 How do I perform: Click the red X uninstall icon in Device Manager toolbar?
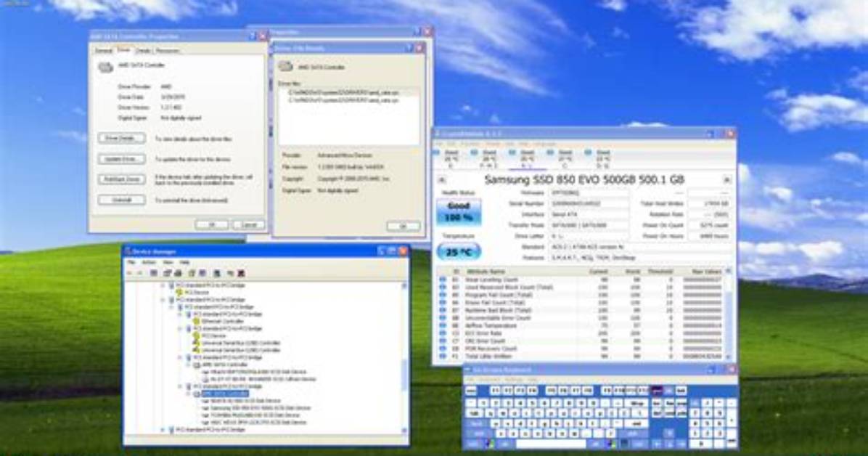242,273
